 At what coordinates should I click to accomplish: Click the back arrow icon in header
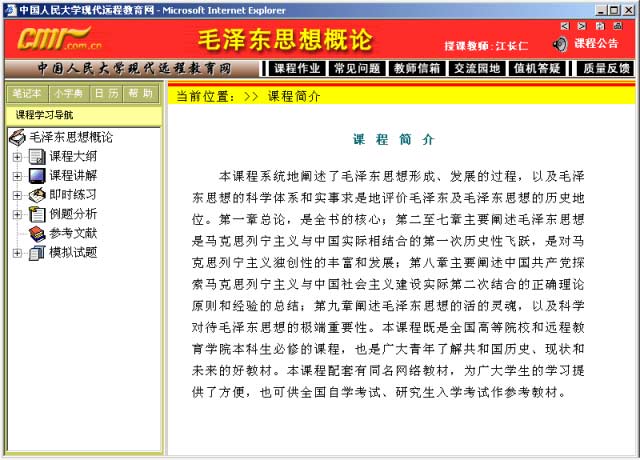point(565,26)
